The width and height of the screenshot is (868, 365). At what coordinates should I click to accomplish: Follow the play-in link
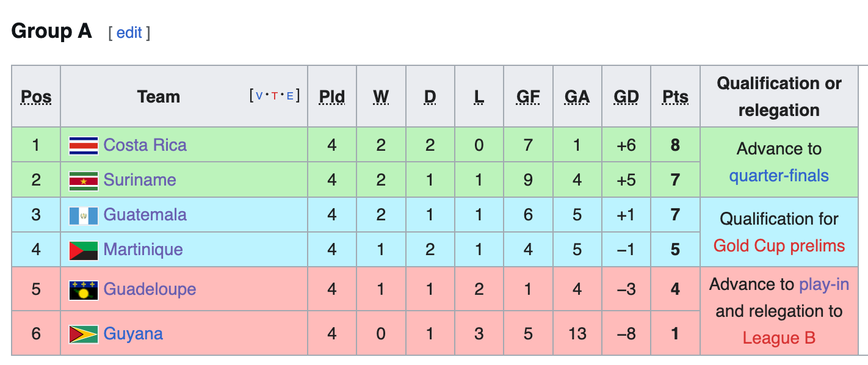[824, 284]
